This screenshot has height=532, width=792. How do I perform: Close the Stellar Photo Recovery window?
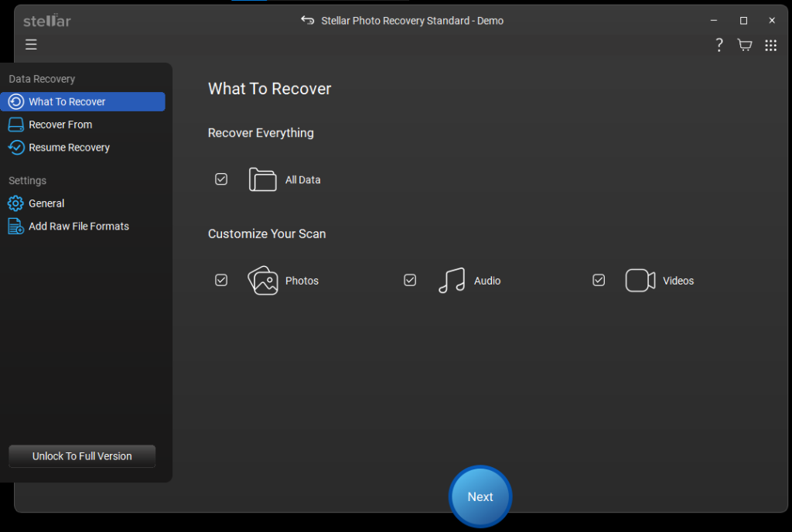point(772,21)
